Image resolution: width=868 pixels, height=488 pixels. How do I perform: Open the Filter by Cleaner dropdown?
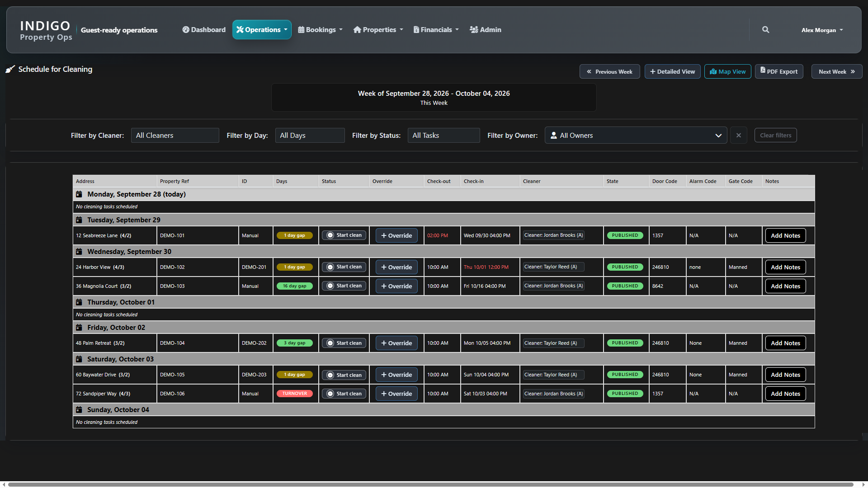(175, 136)
